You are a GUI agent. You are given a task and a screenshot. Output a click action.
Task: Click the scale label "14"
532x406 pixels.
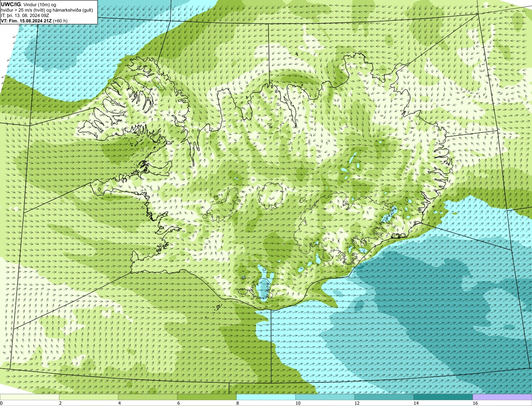(416, 403)
